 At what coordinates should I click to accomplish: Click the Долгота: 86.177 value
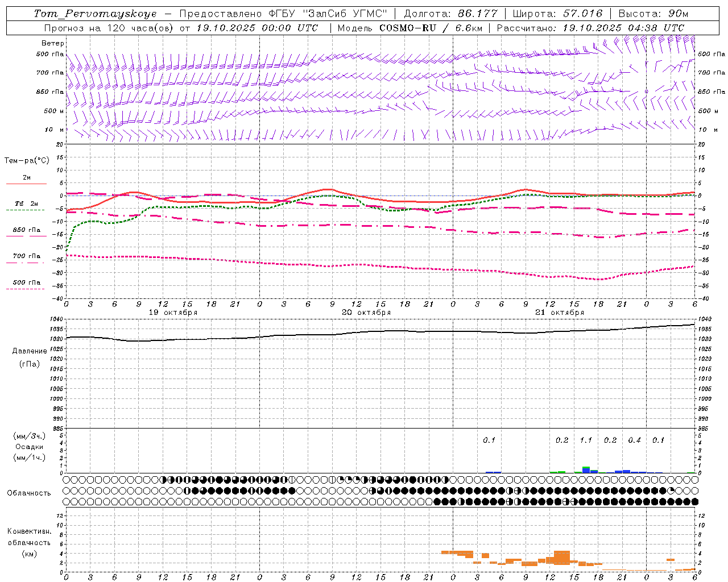click(x=450, y=14)
